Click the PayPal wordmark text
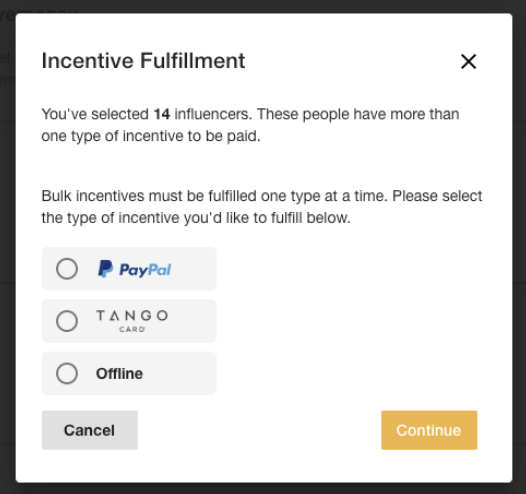This screenshot has height=494, width=526. pos(145,270)
